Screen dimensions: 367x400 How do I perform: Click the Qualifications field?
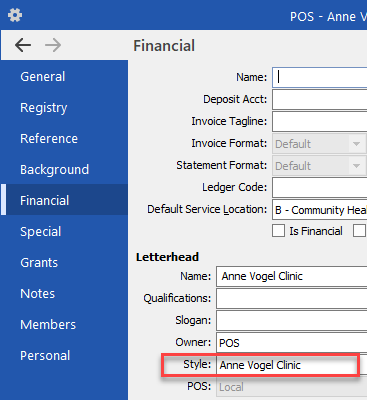[292, 298]
